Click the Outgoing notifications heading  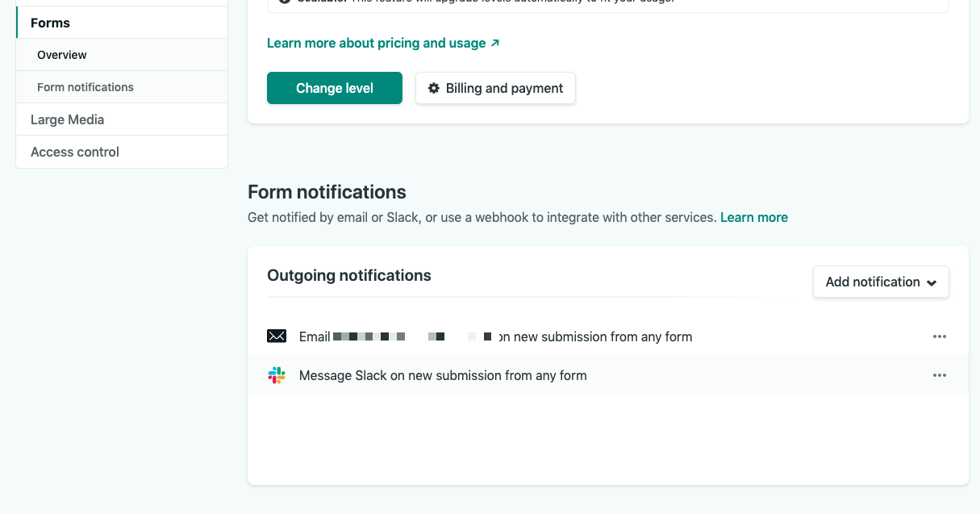point(349,275)
